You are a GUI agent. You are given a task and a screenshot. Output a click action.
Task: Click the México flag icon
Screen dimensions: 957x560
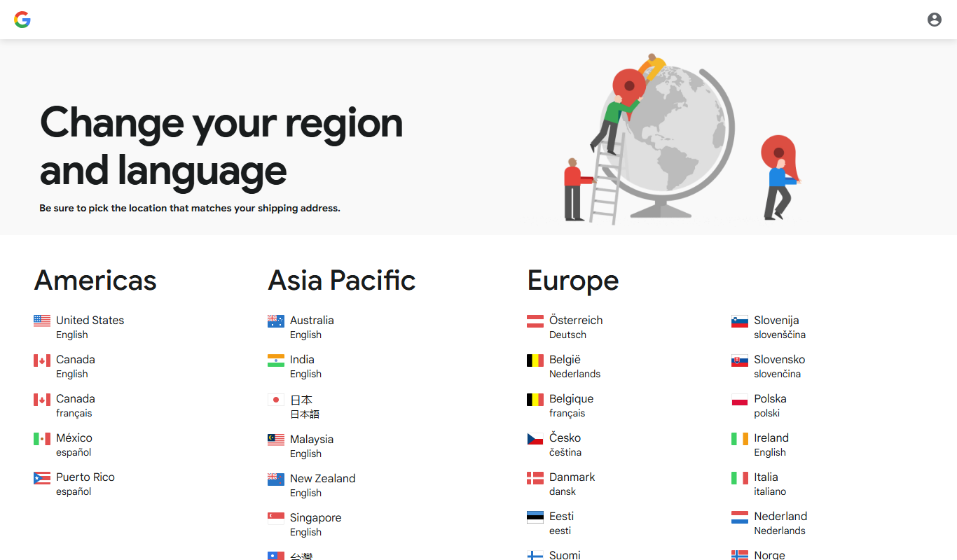click(42, 438)
